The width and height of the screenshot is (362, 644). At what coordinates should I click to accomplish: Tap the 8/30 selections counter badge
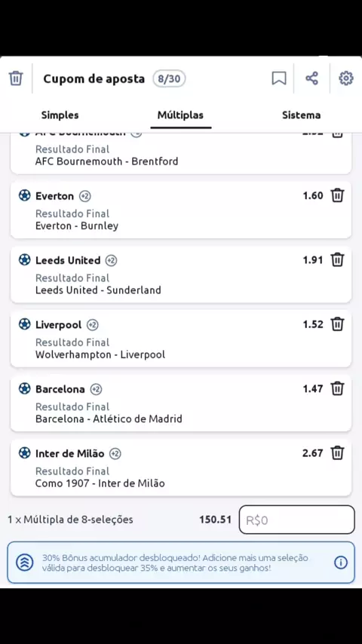click(169, 78)
